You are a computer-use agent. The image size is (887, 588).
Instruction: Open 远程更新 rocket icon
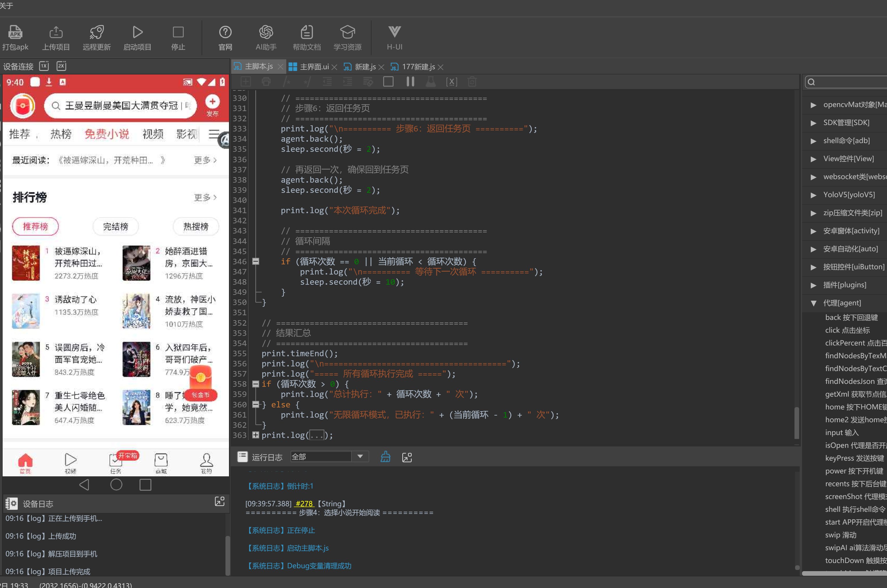[x=97, y=32]
